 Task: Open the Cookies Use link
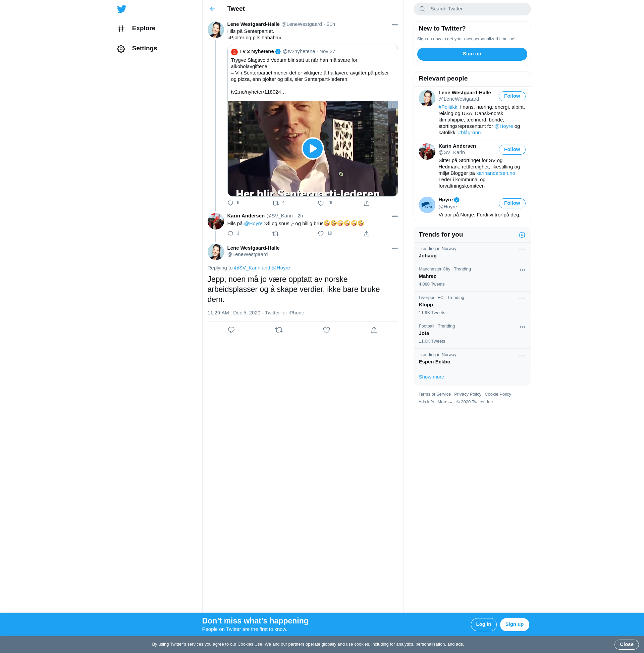pos(250,644)
